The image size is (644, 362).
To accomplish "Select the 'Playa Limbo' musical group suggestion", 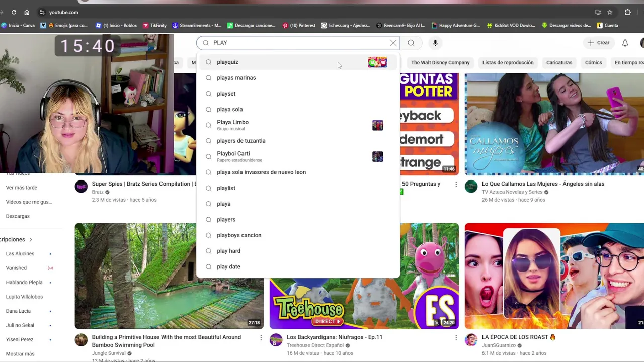I will click(x=298, y=125).
